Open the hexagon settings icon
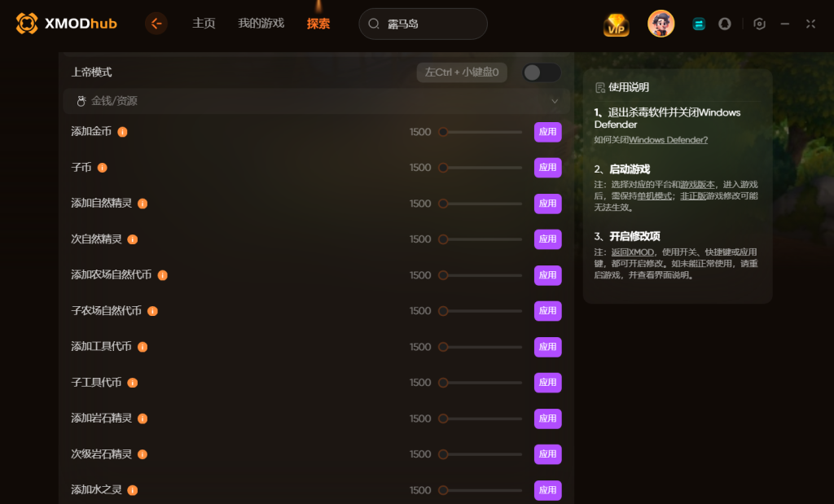834x504 pixels. tap(760, 24)
